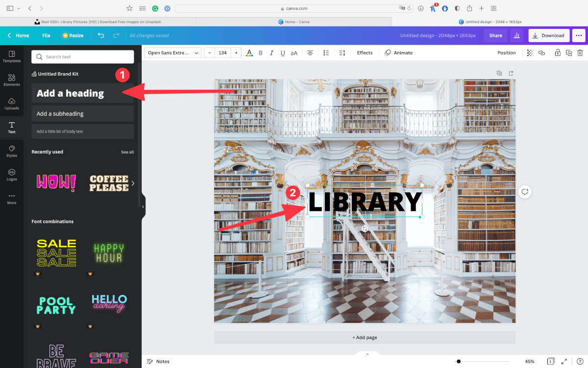Toggle bold formatting

[x=260, y=53]
